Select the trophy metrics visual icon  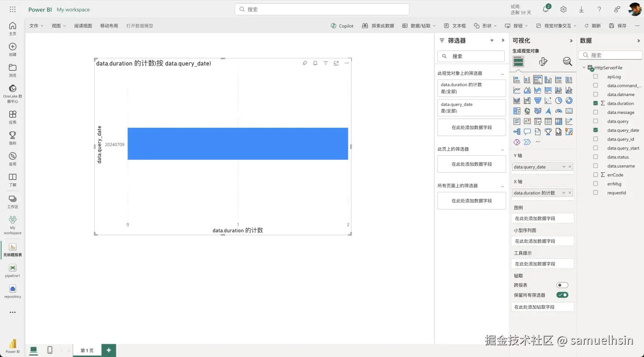click(x=548, y=132)
